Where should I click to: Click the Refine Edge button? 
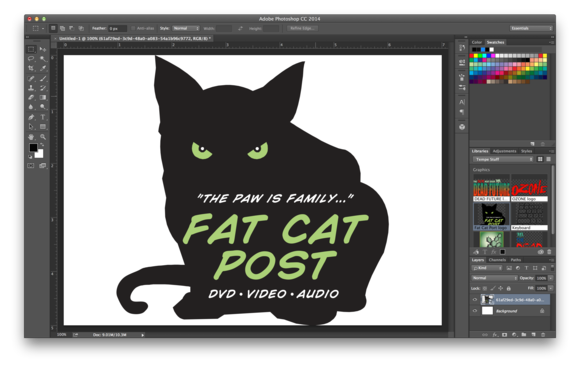(x=302, y=28)
